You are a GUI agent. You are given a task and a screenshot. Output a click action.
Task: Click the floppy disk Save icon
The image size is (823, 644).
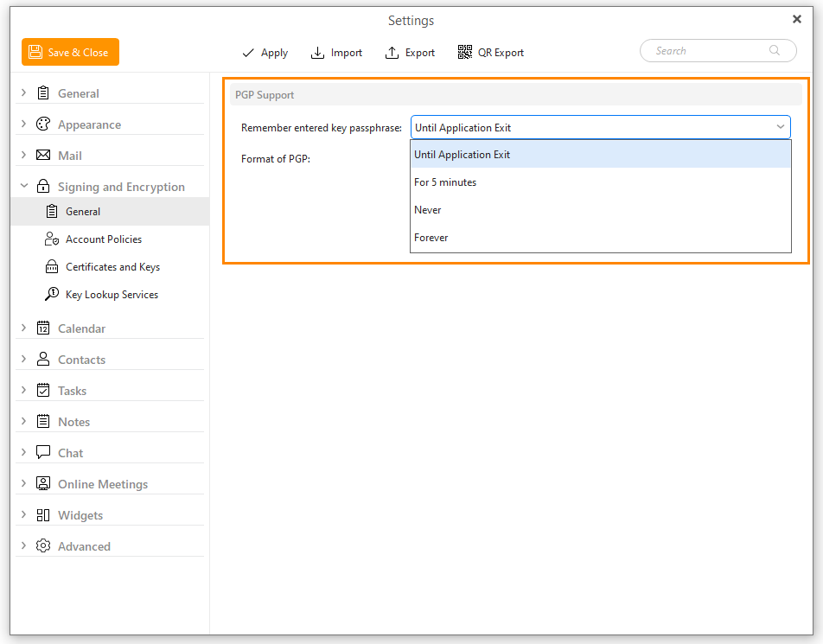(35, 52)
